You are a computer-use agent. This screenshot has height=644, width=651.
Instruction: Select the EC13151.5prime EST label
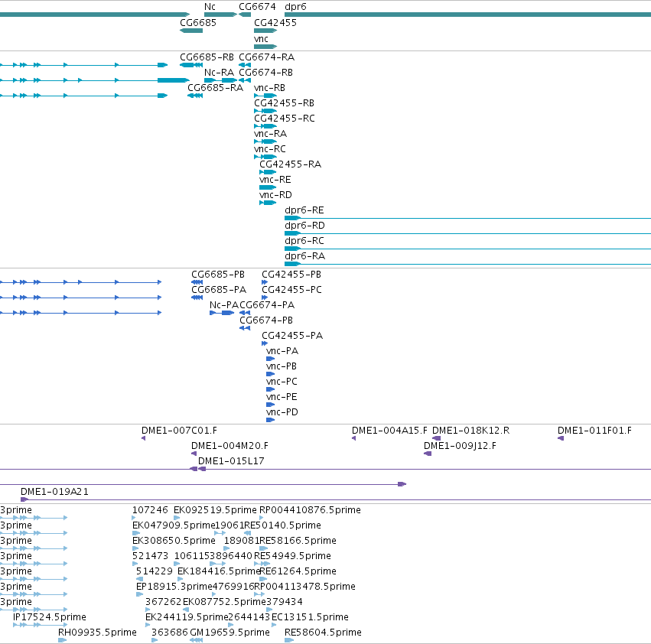click(x=310, y=617)
